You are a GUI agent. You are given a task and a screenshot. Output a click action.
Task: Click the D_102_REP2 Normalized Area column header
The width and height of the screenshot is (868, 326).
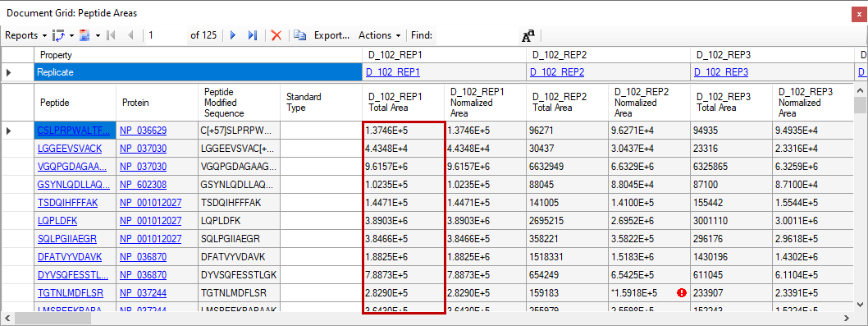pos(649,103)
